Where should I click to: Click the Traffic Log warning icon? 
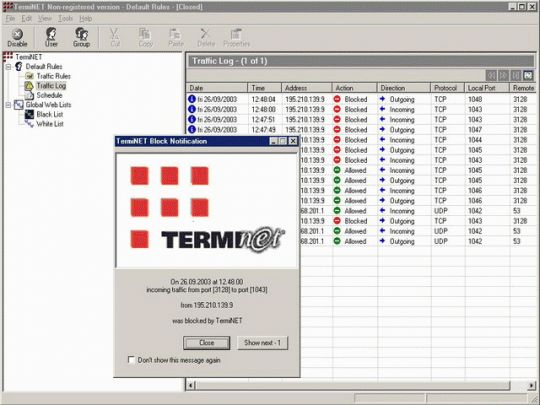pyautogui.click(x=29, y=85)
